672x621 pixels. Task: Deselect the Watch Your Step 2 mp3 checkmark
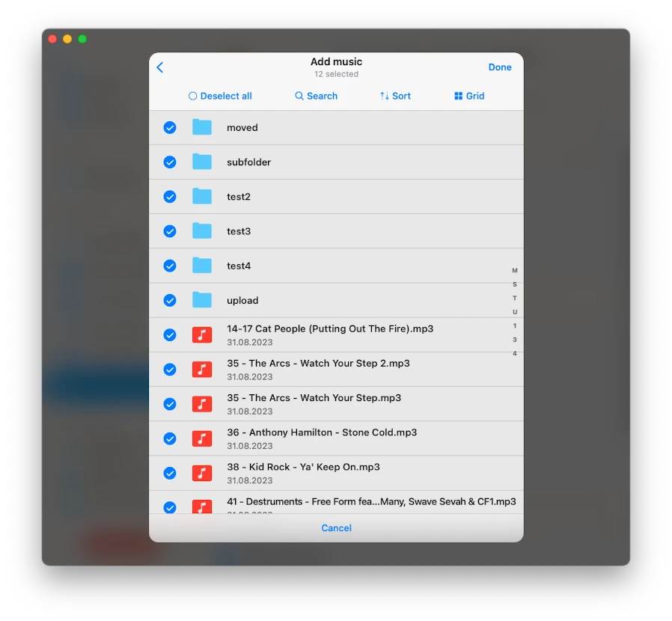[x=169, y=369]
